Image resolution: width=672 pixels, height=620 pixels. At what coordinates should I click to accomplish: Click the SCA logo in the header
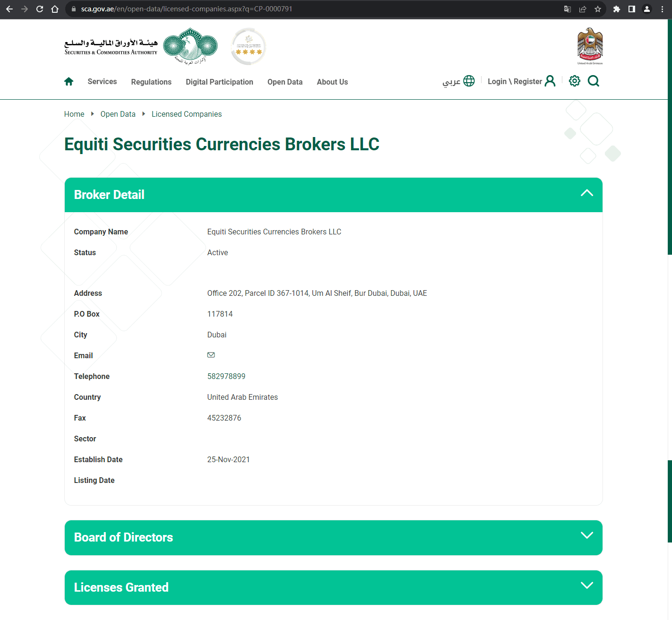point(141,46)
